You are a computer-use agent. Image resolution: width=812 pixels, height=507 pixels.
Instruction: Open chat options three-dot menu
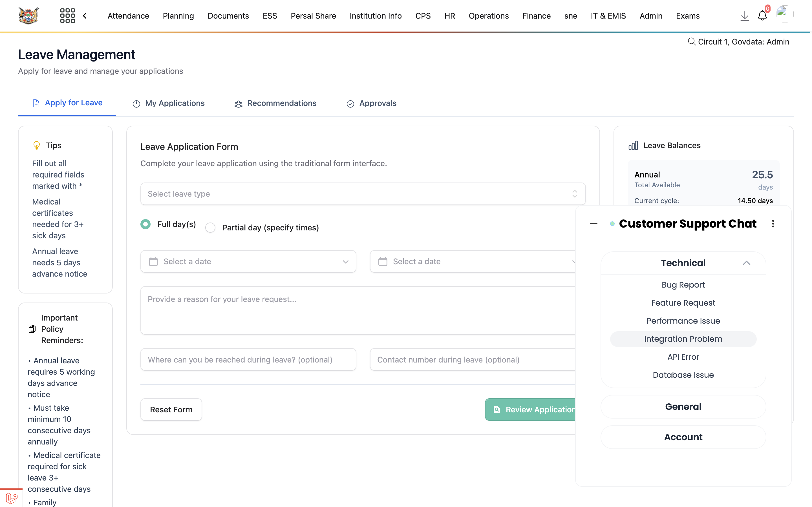coord(773,224)
